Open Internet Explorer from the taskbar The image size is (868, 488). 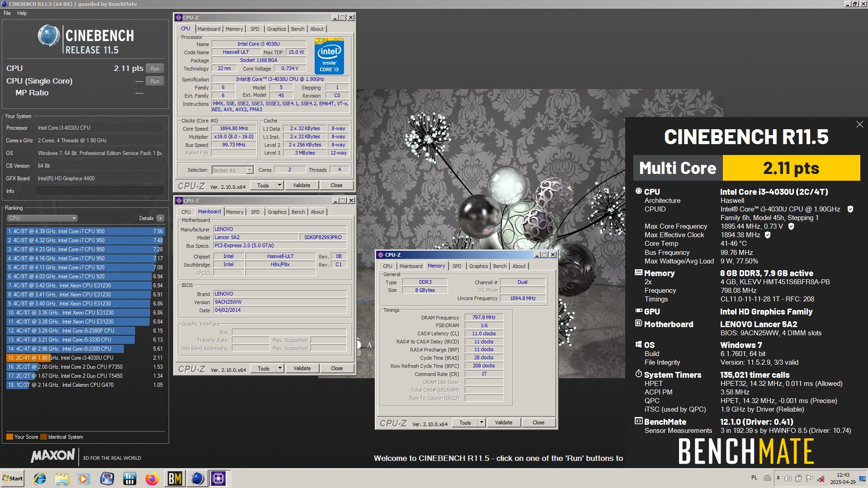(40, 478)
